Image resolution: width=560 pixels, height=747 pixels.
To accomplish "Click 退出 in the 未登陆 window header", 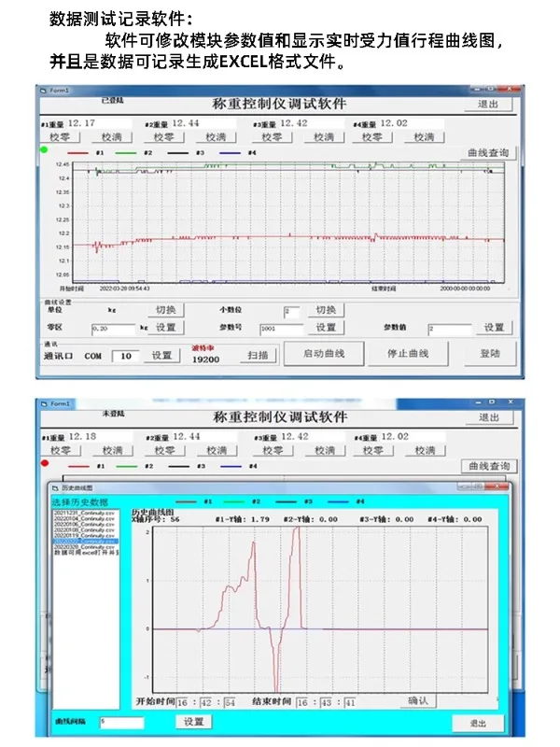I will tap(489, 417).
